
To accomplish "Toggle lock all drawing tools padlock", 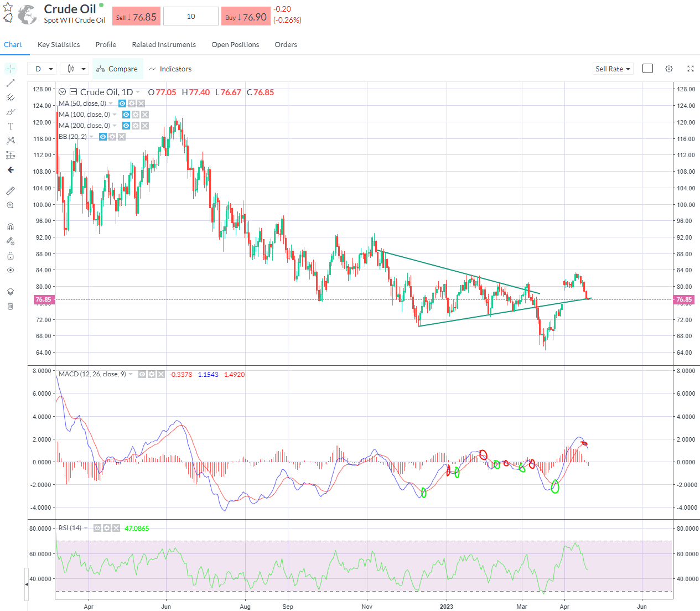I will tap(11, 256).
